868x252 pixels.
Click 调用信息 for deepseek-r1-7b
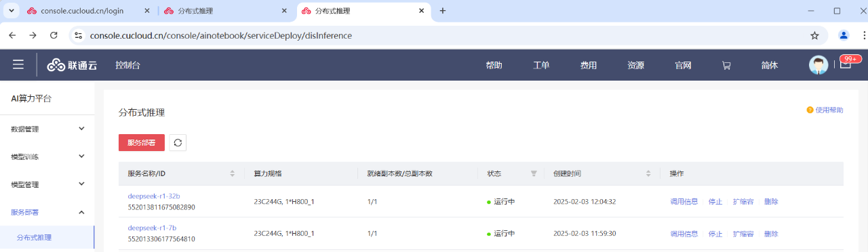pyautogui.click(x=684, y=234)
